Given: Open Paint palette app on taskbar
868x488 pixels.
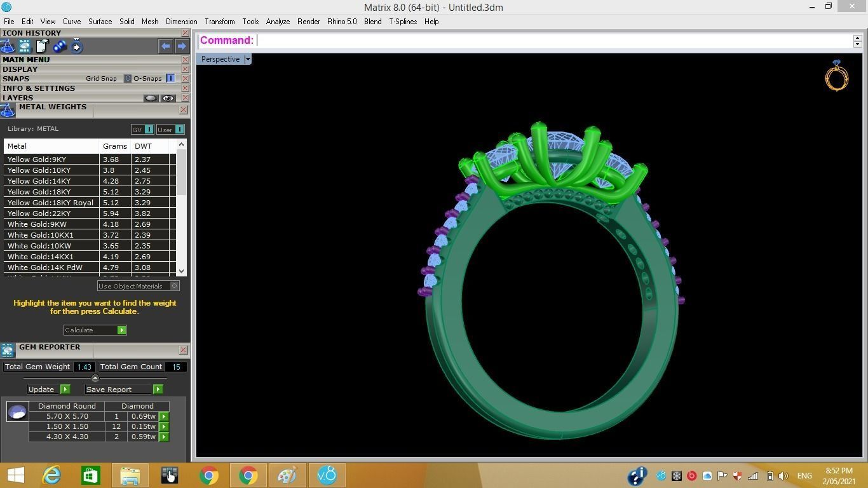Looking at the screenshot, I should [x=287, y=475].
